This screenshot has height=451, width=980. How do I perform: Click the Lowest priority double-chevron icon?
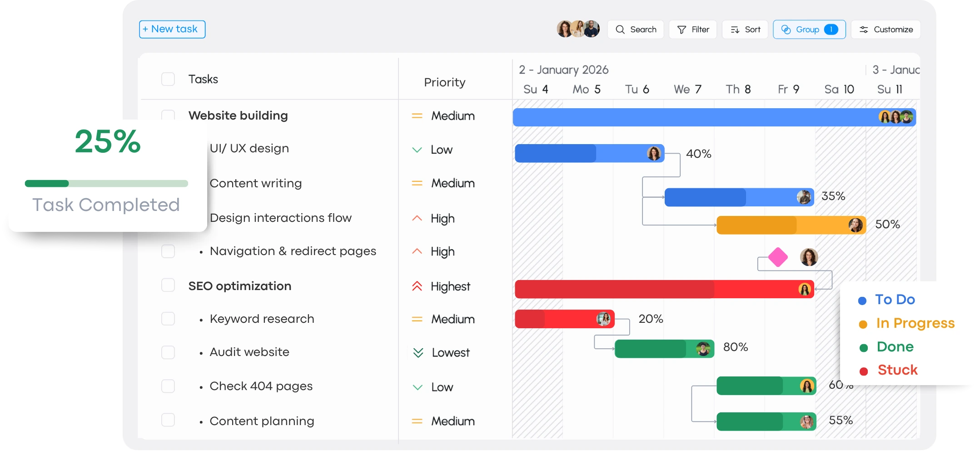tap(418, 353)
